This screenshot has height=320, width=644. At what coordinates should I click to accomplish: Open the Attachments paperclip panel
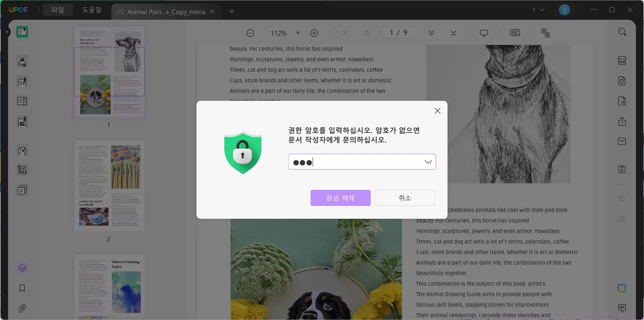tap(22, 308)
